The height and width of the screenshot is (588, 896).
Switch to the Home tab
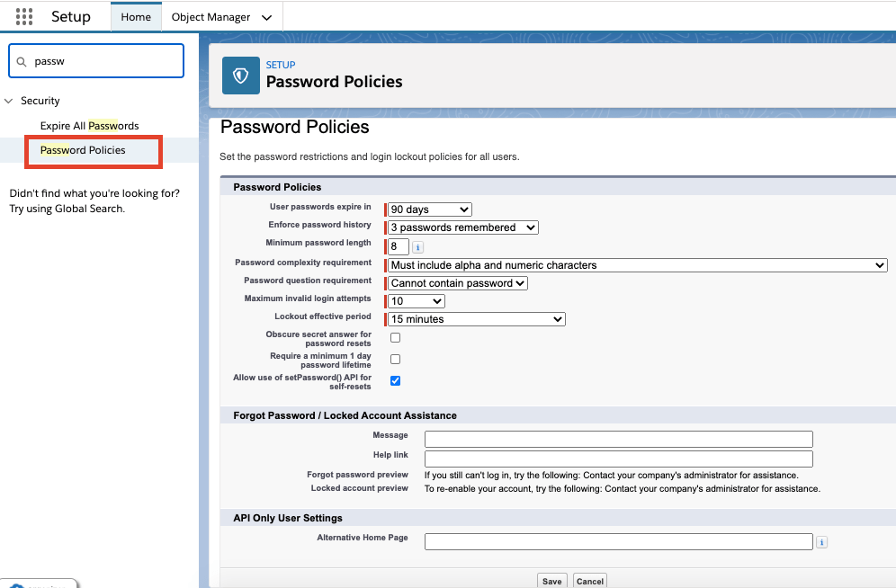(136, 17)
